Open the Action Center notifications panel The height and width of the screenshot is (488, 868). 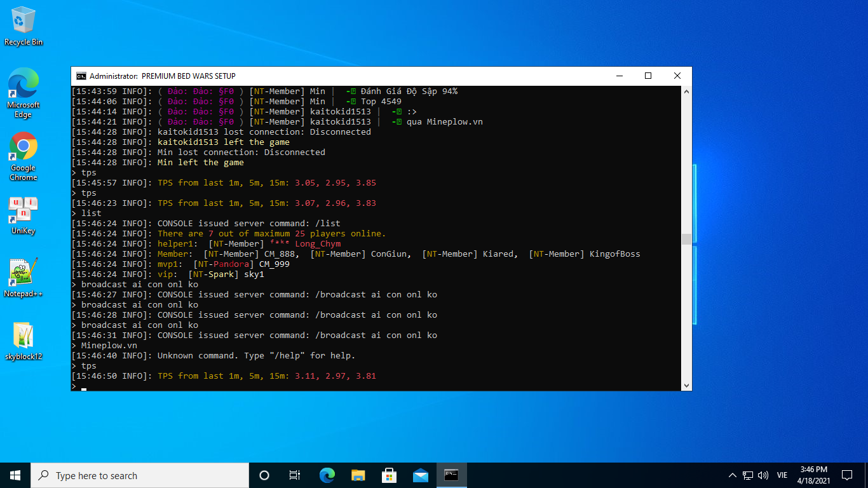click(847, 475)
